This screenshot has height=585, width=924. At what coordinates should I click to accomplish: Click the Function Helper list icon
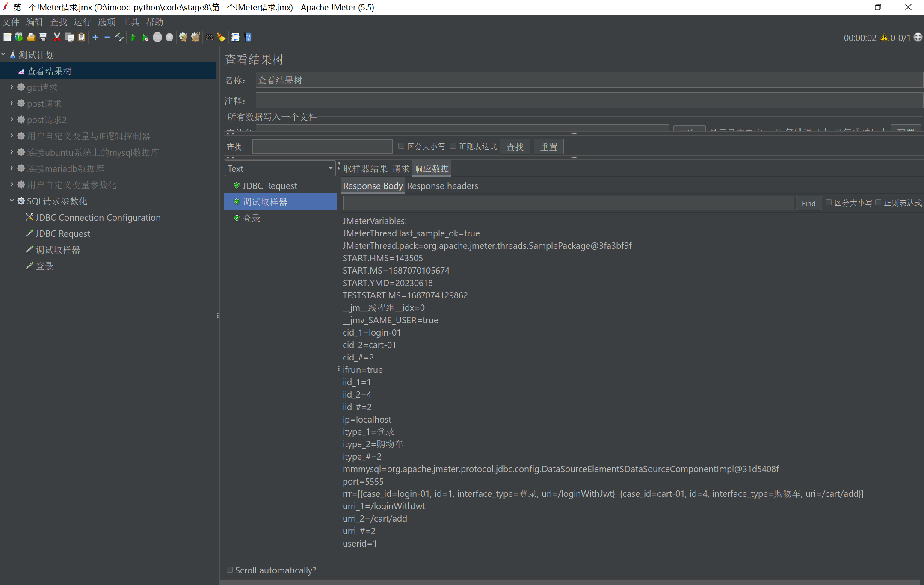click(235, 38)
